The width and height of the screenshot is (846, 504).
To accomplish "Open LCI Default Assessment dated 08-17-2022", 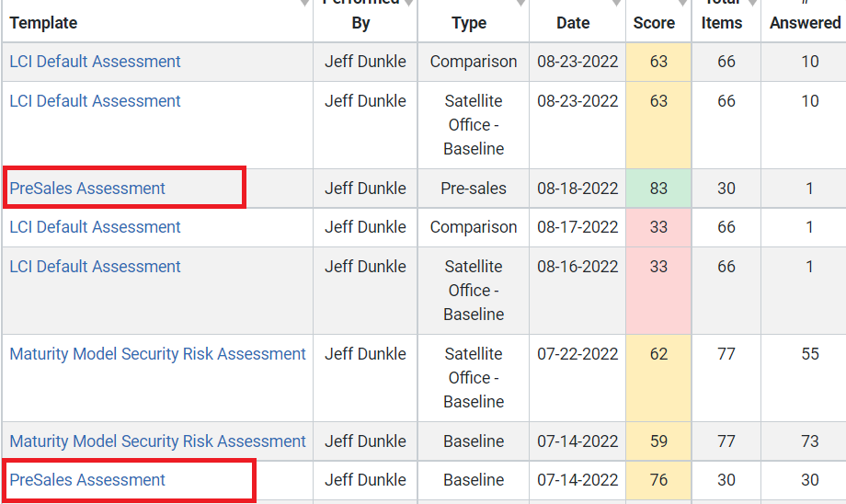I will (95, 227).
